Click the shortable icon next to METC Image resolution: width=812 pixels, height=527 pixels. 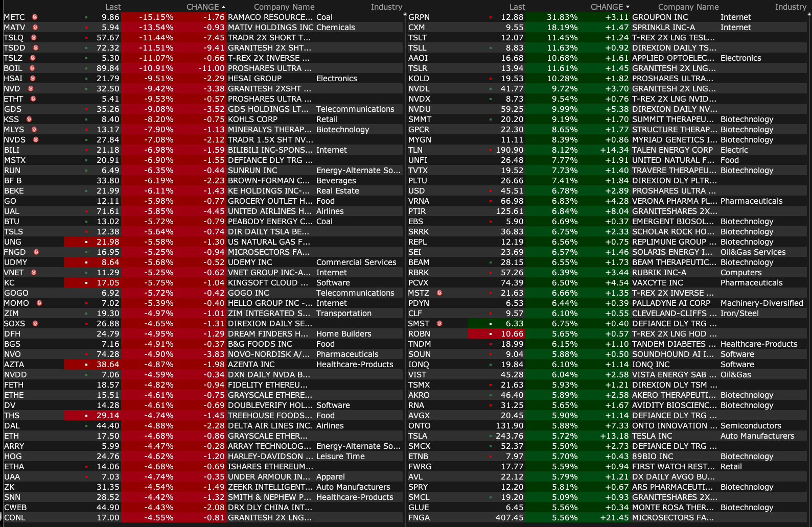[x=35, y=17]
